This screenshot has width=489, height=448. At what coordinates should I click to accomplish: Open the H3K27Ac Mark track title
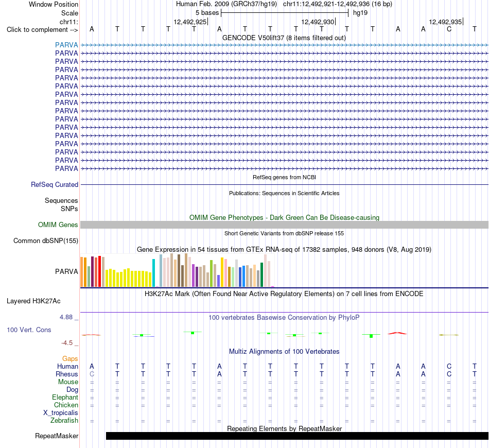[x=284, y=294]
